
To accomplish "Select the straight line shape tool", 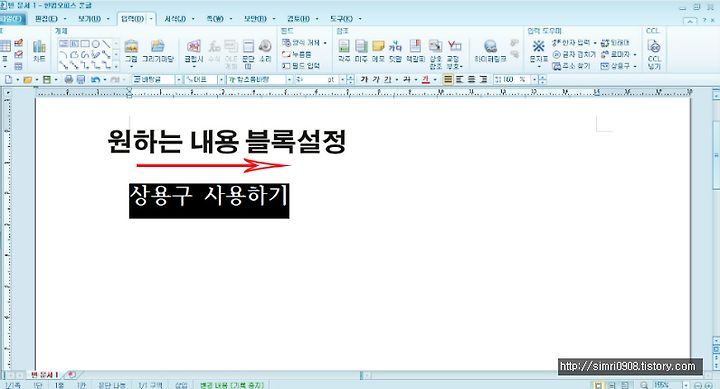I will [x=106, y=44].
